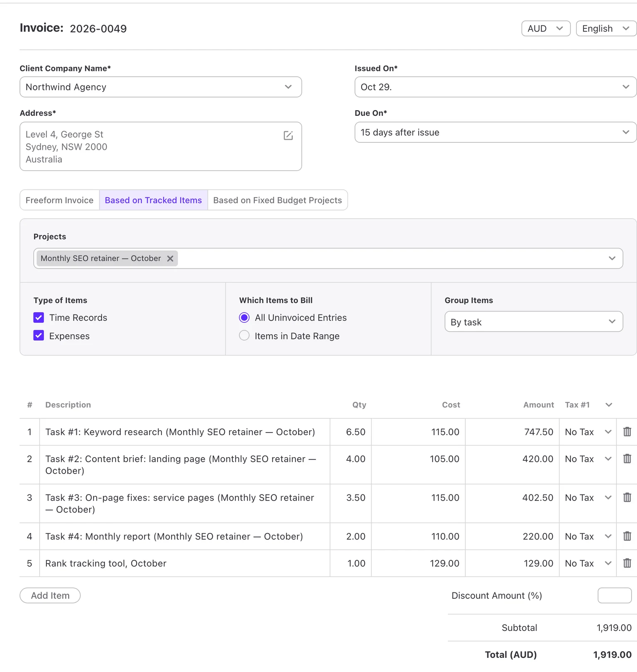Screen dimensions: 637x672
Task: Delete the Keyword research line item
Action: coord(627,432)
